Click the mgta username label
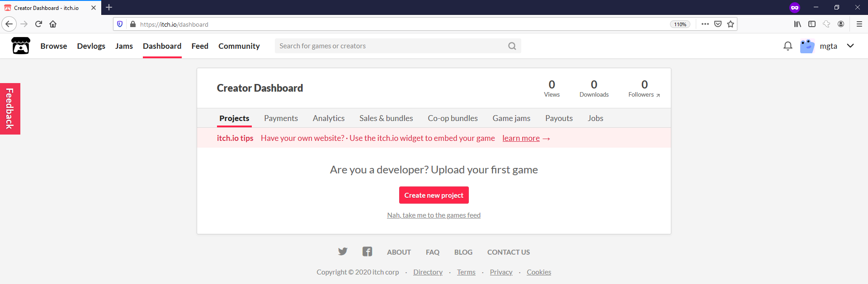Viewport: 868px width, 284px height. point(828,46)
